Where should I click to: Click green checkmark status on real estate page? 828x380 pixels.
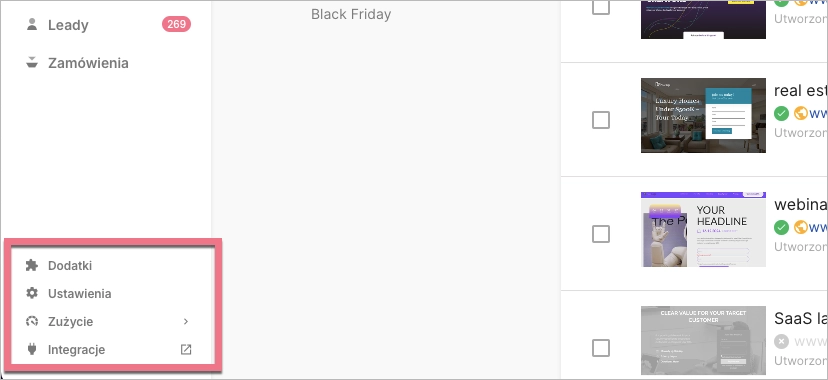point(782,113)
